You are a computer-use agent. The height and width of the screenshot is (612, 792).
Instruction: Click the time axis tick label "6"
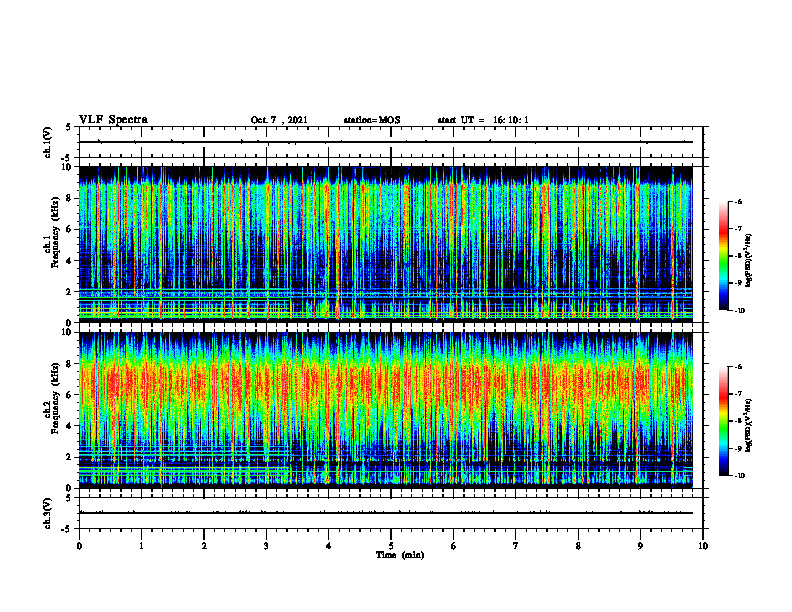[x=454, y=546]
